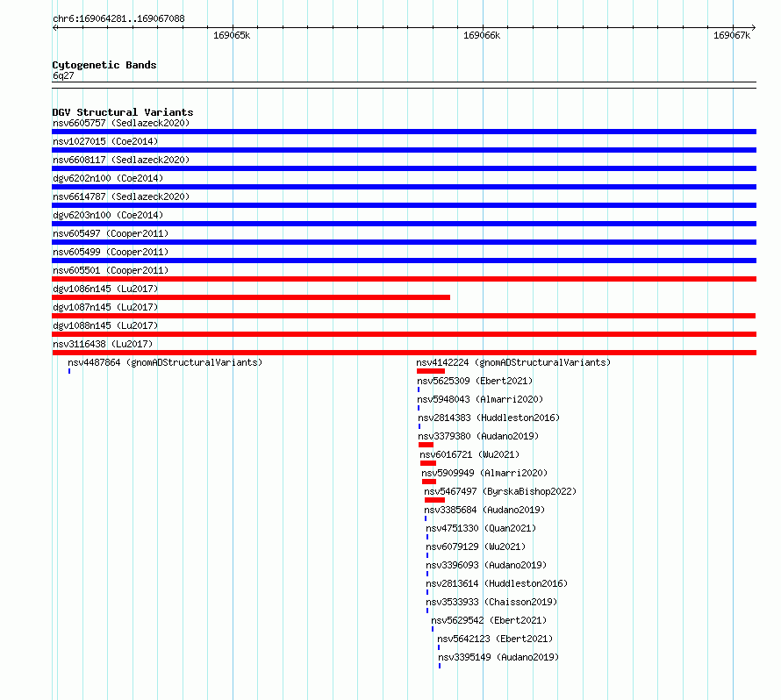Open dgv1088n145 (Lu2017) variant entry
Viewport: 781px width, 700px height.
coord(105,325)
